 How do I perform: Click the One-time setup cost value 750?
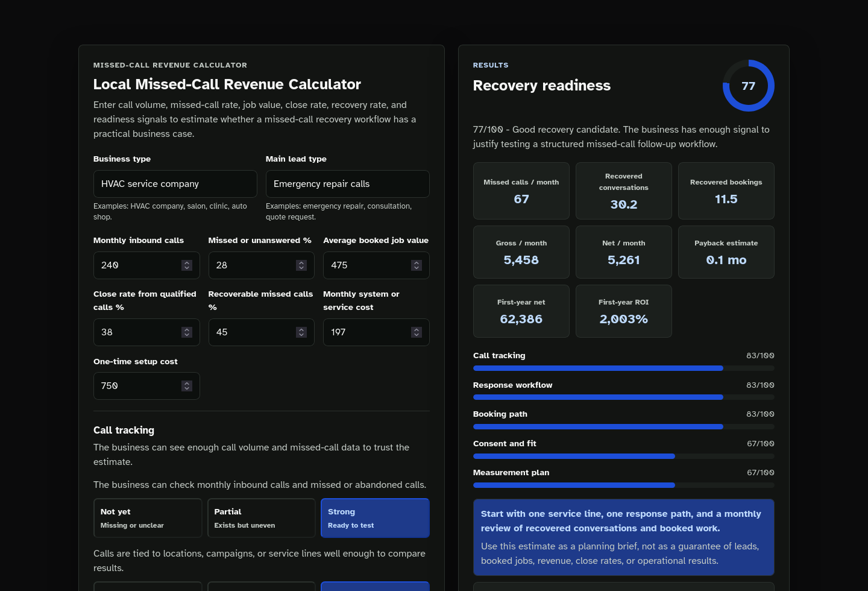point(110,386)
